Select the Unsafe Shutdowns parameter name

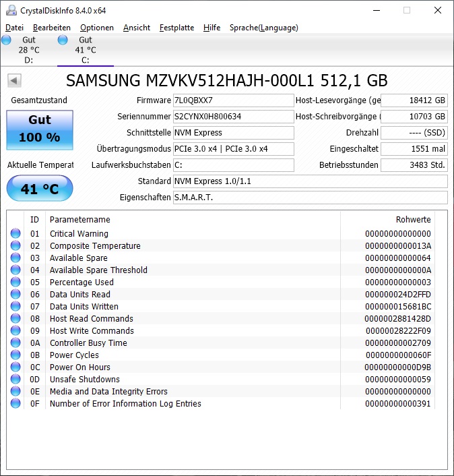tap(85, 379)
